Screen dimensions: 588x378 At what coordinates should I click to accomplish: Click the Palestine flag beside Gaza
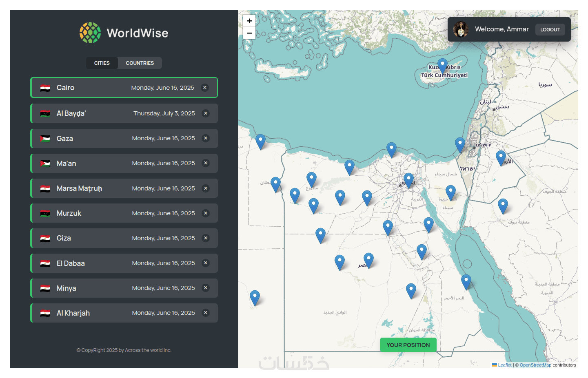[x=45, y=138]
